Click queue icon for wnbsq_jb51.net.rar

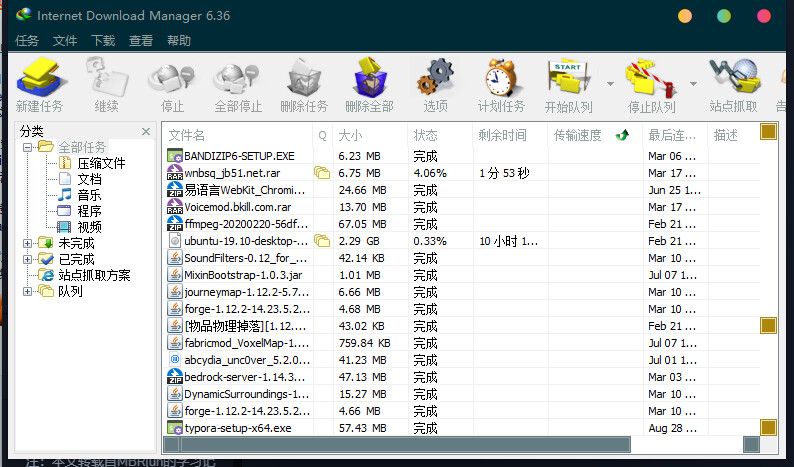322,173
